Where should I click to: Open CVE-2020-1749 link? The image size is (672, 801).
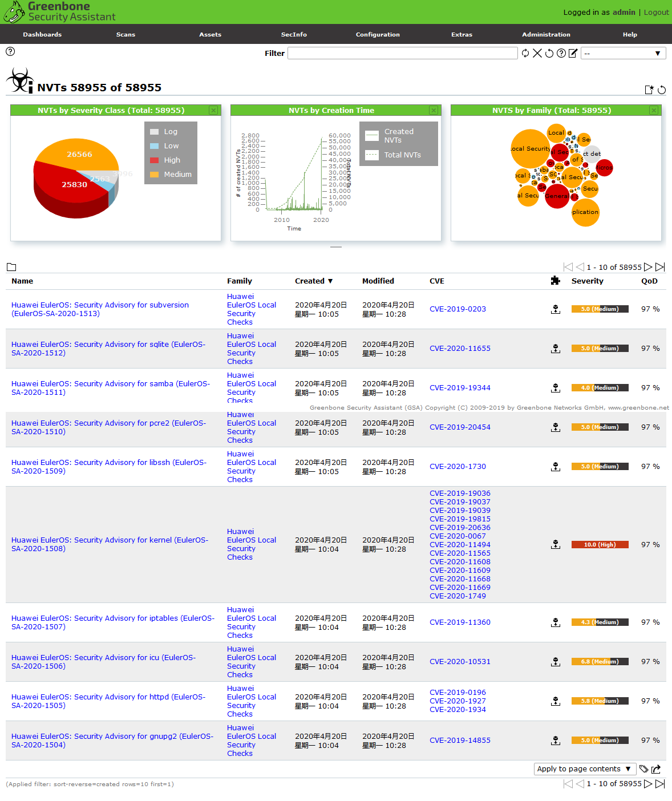[458, 596]
